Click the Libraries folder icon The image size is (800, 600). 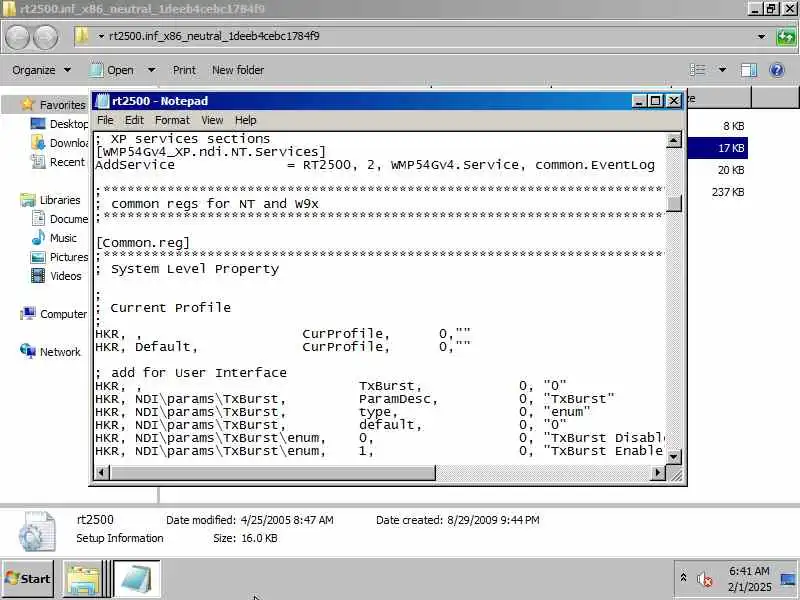point(28,200)
